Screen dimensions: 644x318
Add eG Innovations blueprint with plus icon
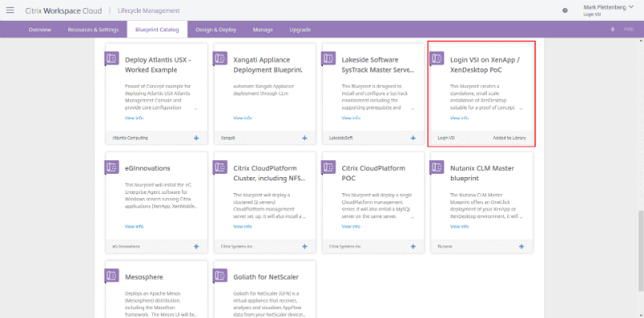pyautogui.click(x=196, y=246)
